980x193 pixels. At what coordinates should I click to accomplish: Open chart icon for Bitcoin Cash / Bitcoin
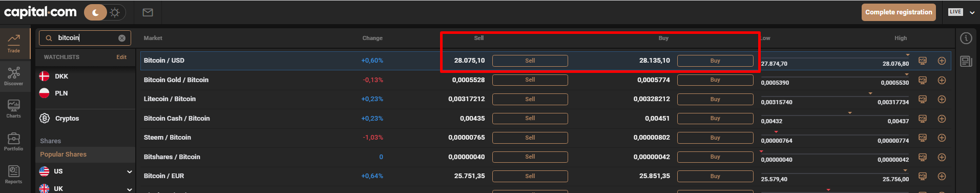[923, 119]
